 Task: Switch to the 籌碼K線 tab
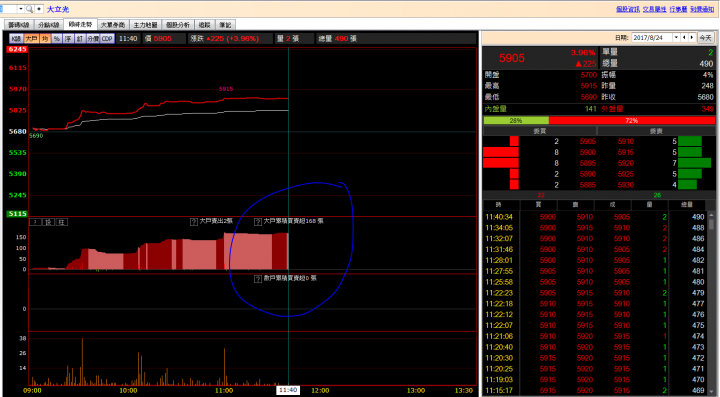point(18,25)
